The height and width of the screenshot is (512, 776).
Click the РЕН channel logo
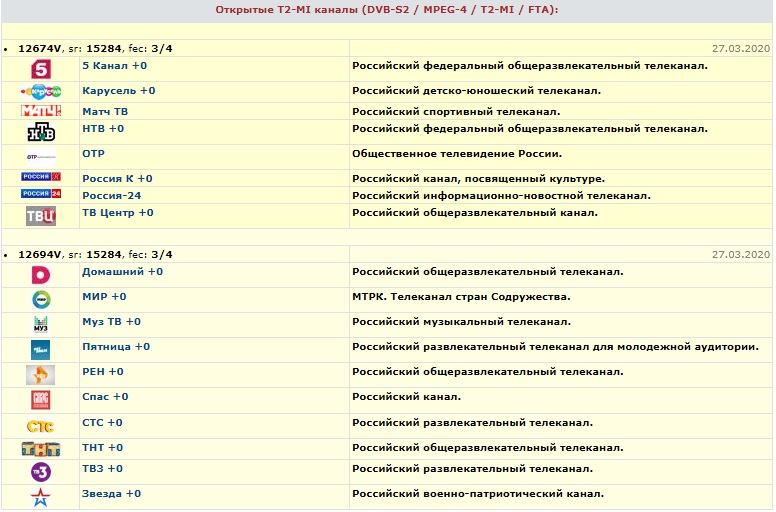point(41,375)
